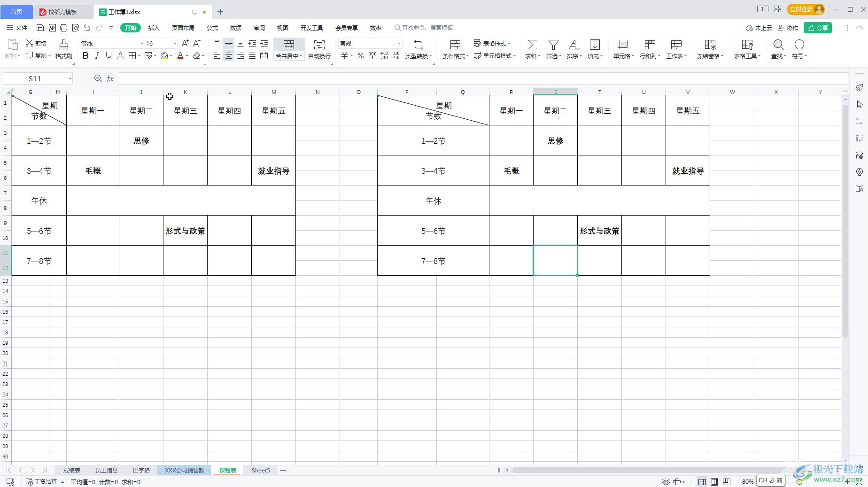This screenshot has width=868, height=487.
Task: Toggle middle vertical alignment
Action: point(229,43)
